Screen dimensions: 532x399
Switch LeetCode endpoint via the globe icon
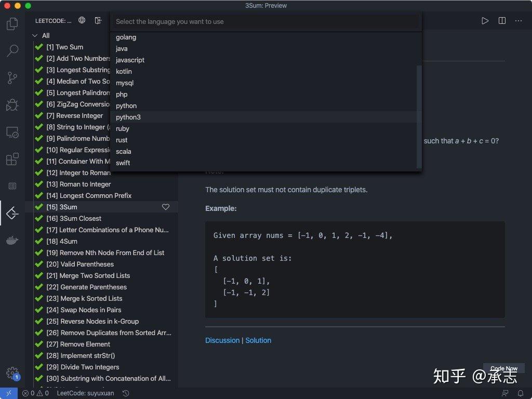82,20
